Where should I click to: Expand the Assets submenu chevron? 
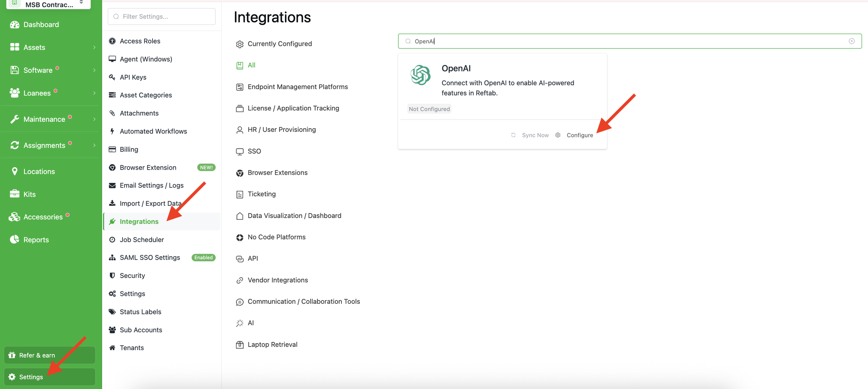(94, 47)
